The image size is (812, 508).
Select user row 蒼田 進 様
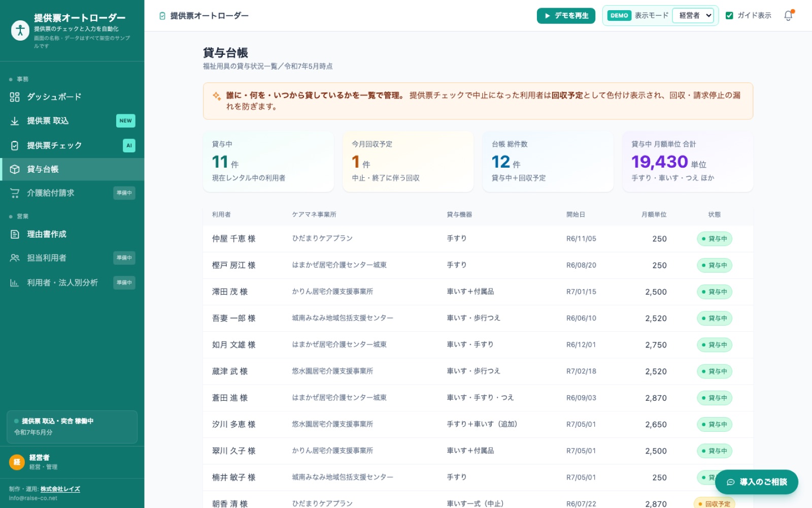click(x=478, y=398)
